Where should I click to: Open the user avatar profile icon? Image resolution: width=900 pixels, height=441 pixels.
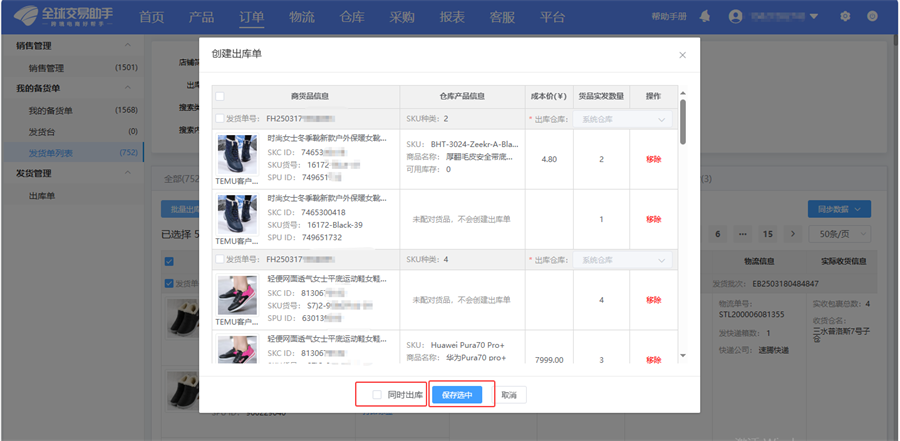(x=735, y=17)
